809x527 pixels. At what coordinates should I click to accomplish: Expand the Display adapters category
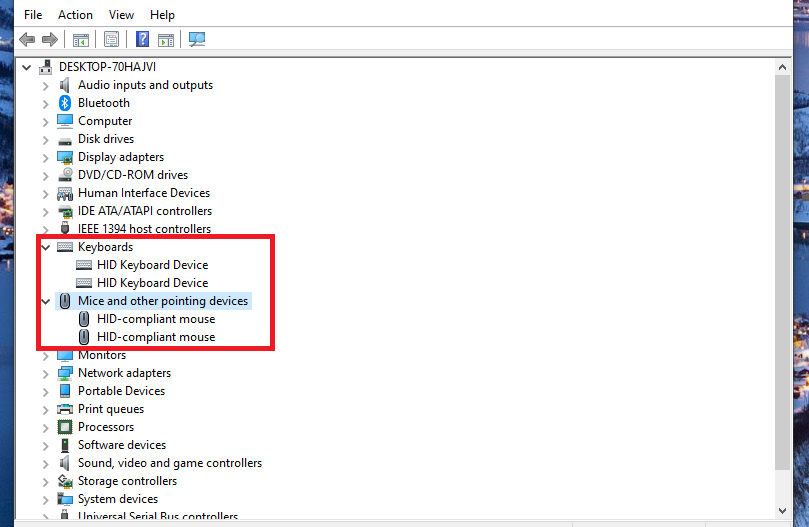45,158
